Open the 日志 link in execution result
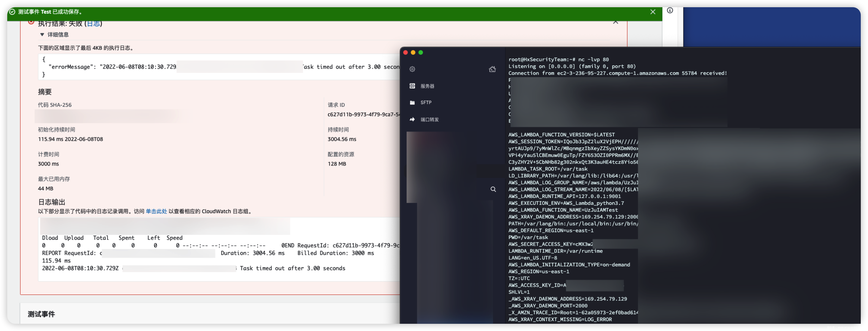The height and width of the screenshot is (331, 868). (93, 24)
